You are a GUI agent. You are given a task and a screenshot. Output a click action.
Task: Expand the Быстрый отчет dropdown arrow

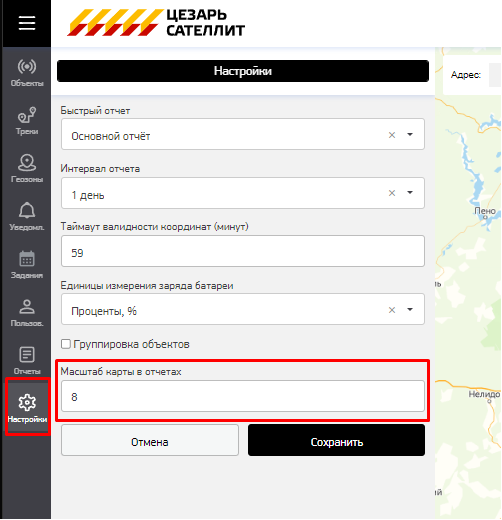[x=410, y=135]
